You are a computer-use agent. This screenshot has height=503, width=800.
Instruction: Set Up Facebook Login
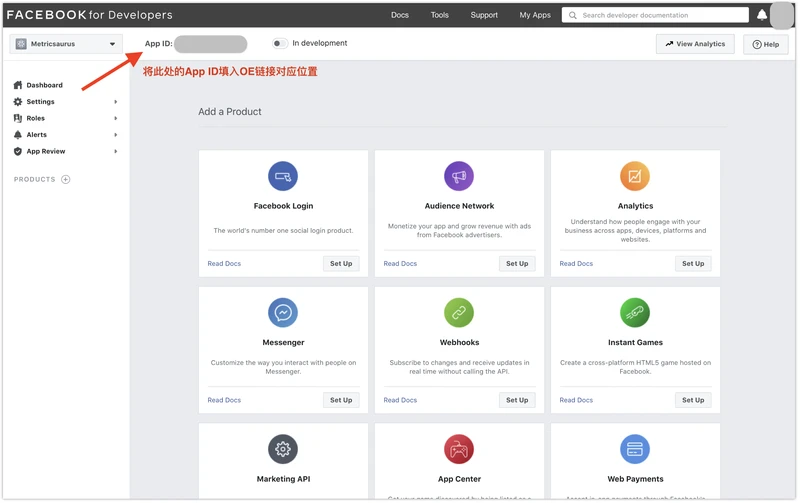click(341, 264)
